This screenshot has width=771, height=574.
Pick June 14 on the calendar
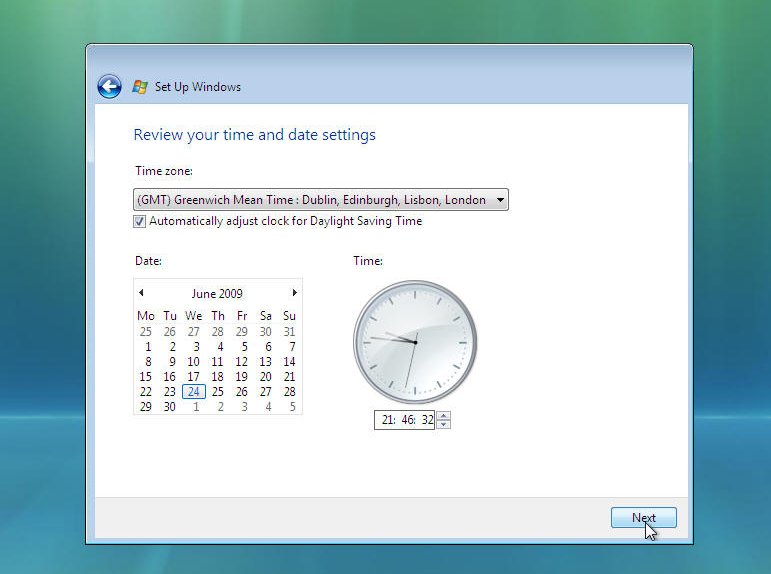(289, 362)
